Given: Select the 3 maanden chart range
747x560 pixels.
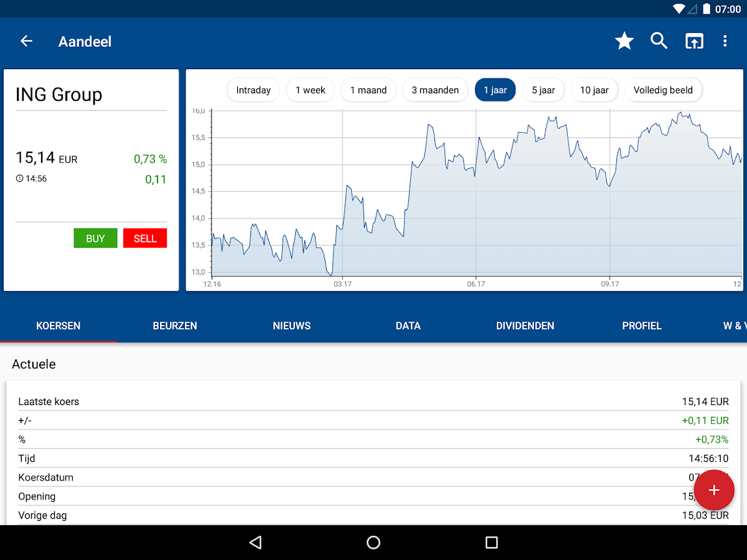Looking at the screenshot, I should pyautogui.click(x=435, y=90).
